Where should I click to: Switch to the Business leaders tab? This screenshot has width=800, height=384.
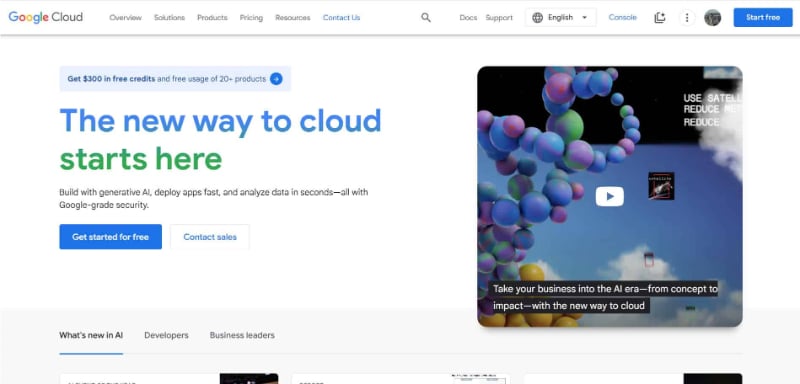pyautogui.click(x=242, y=335)
